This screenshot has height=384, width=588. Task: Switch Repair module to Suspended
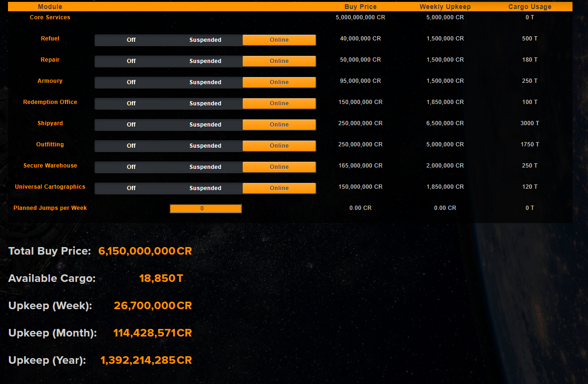click(x=205, y=61)
